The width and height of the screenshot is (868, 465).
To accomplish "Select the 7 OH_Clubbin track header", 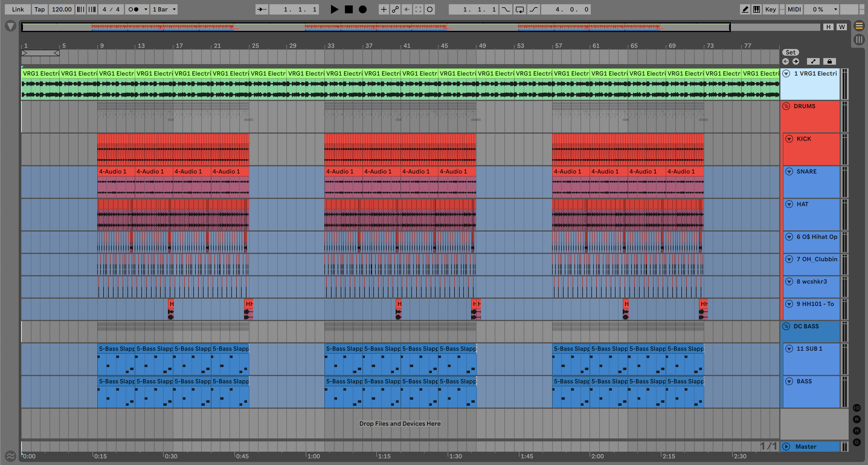I will [x=812, y=264].
